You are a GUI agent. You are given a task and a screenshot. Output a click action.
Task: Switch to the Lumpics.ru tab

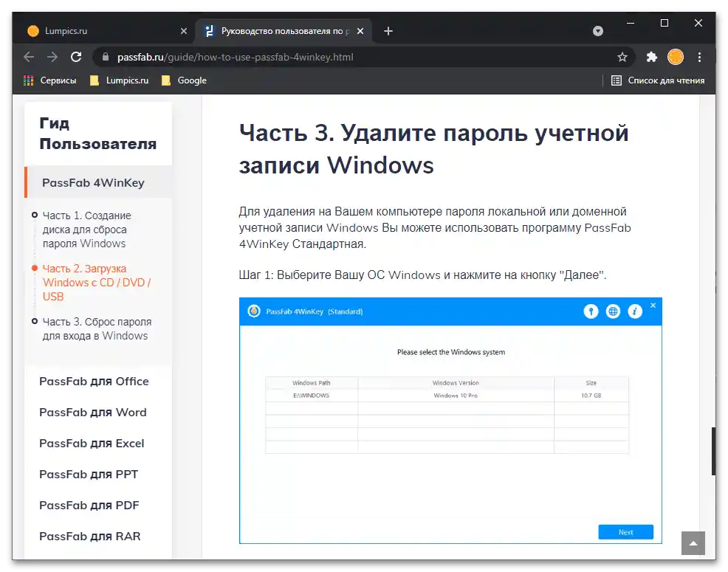pos(107,31)
